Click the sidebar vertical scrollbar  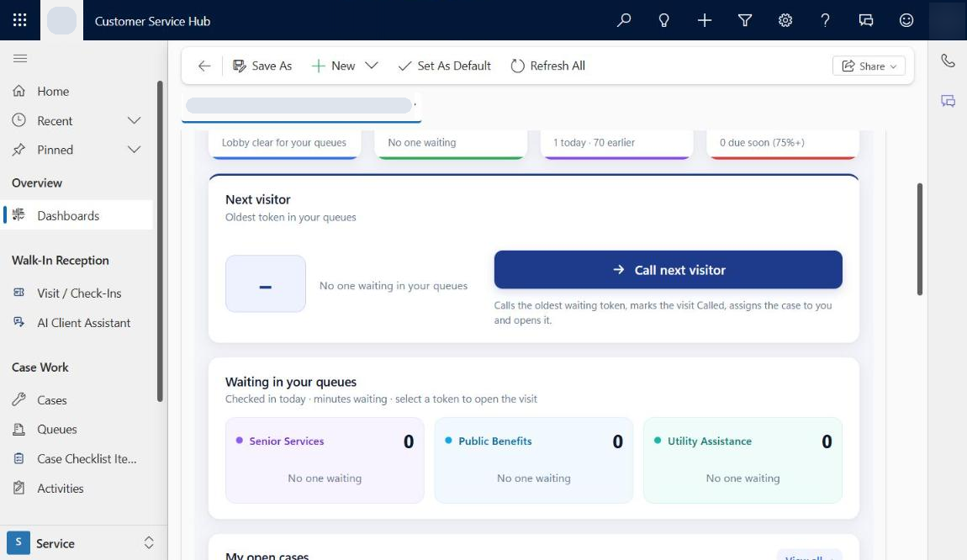click(x=160, y=240)
